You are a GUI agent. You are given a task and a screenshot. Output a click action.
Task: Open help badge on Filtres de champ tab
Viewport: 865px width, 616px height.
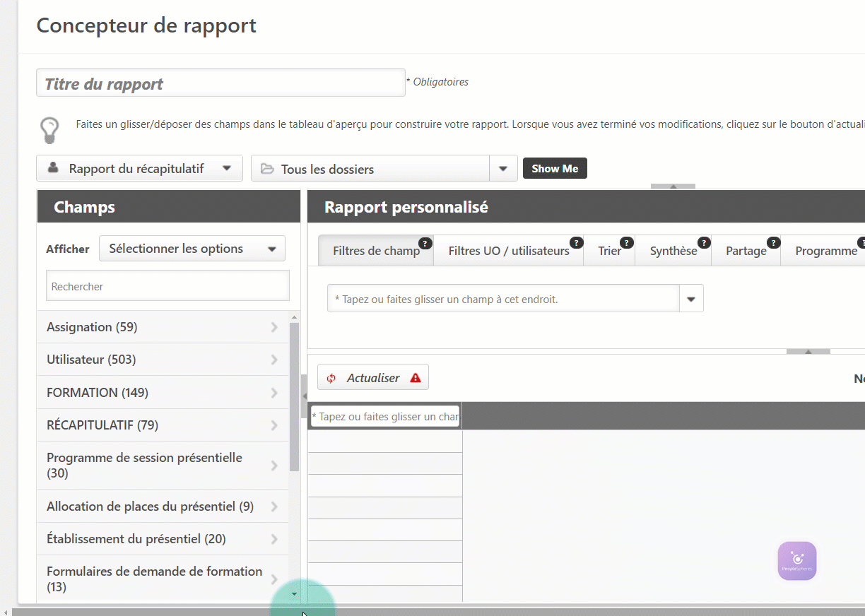(x=425, y=243)
